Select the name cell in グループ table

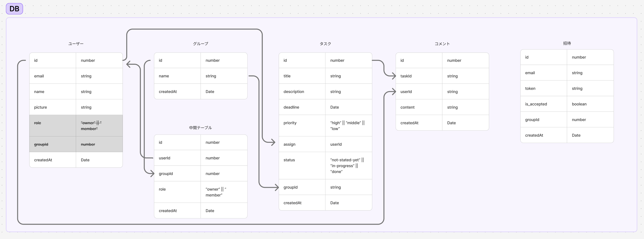click(177, 76)
